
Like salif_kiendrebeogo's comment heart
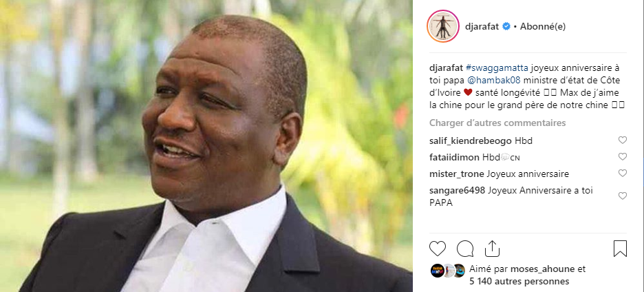[x=623, y=140]
